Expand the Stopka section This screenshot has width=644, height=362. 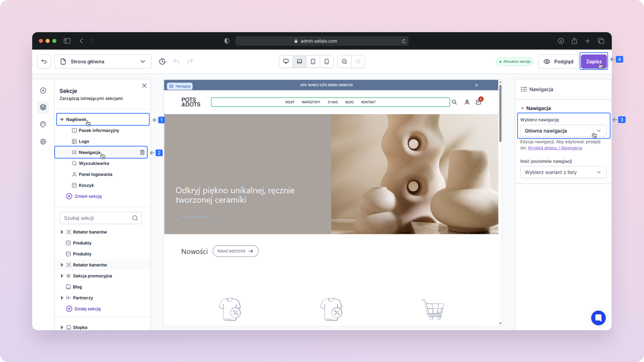click(62, 327)
